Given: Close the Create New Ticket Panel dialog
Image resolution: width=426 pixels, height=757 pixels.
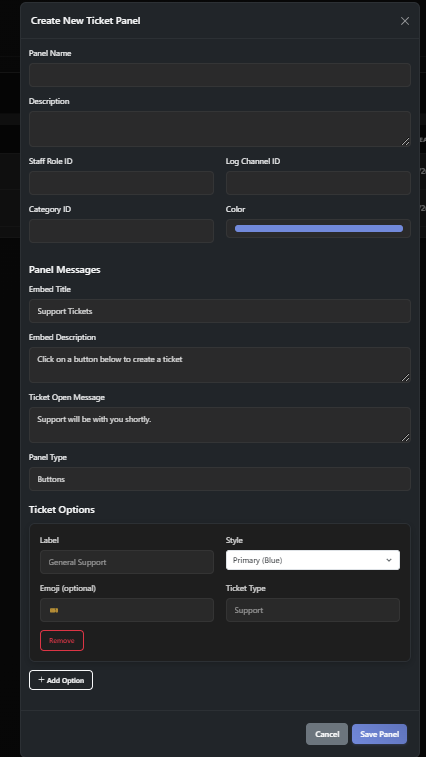Looking at the screenshot, I should [x=405, y=21].
